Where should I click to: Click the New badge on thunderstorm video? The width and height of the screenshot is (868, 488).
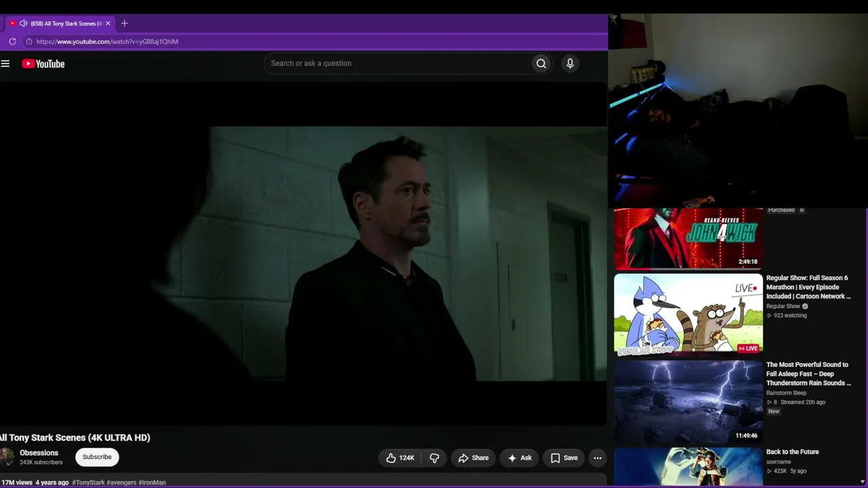[x=774, y=411]
